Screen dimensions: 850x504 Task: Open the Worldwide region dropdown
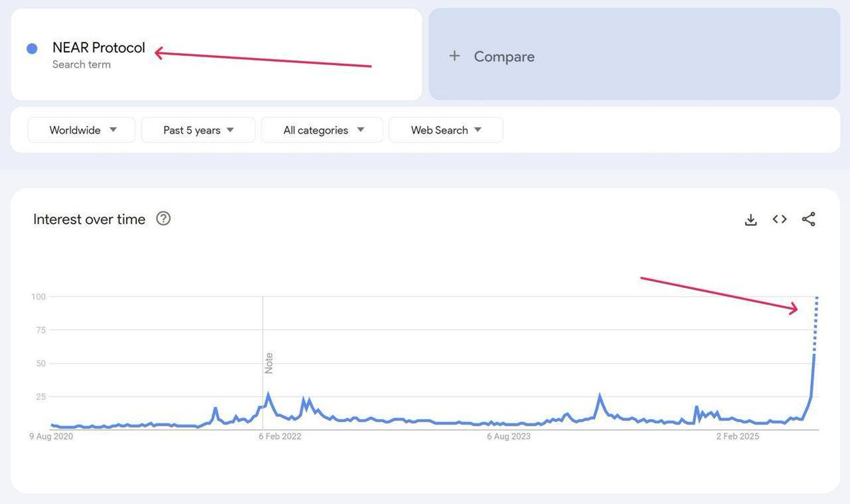(81, 130)
